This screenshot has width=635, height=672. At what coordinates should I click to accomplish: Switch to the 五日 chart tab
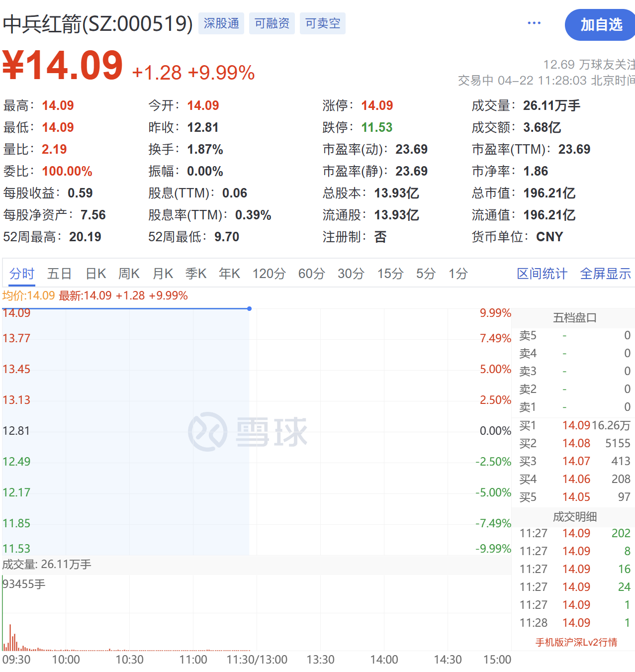point(60,274)
